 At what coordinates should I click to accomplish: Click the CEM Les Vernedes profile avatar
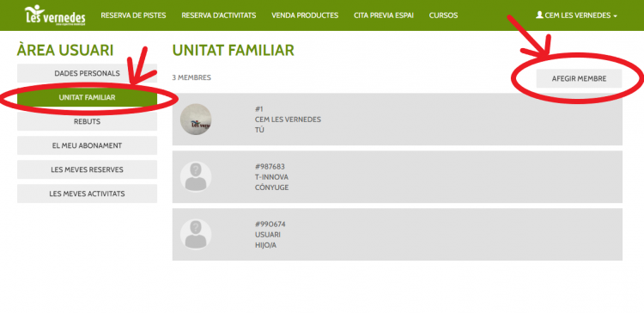click(x=196, y=120)
